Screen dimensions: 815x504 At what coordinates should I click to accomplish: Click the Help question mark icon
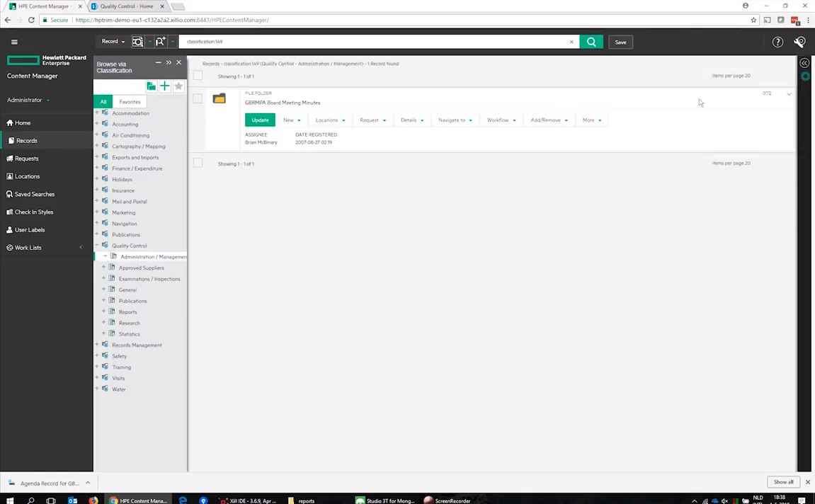coord(777,42)
